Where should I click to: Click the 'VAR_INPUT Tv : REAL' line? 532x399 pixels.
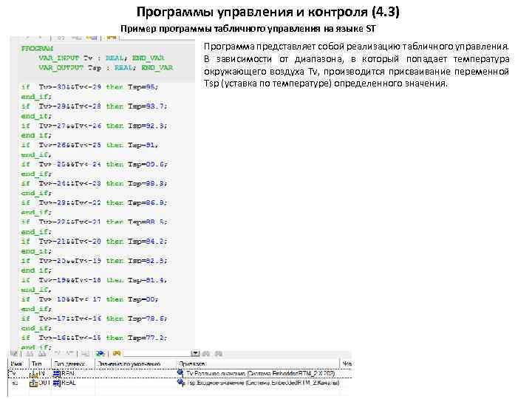(101, 58)
